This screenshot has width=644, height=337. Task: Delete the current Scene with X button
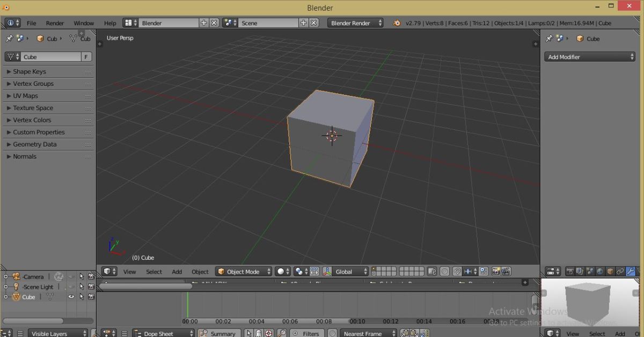point(314,23)
